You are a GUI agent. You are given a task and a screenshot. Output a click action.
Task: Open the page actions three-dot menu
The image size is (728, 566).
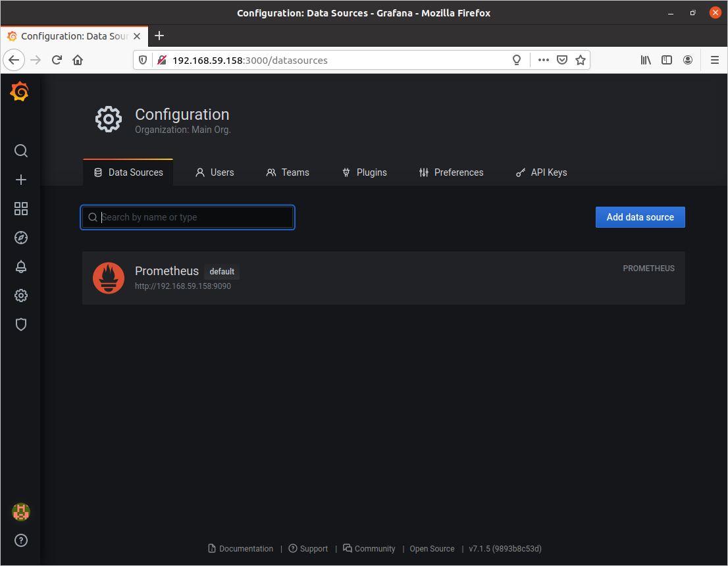pos(543,60)
